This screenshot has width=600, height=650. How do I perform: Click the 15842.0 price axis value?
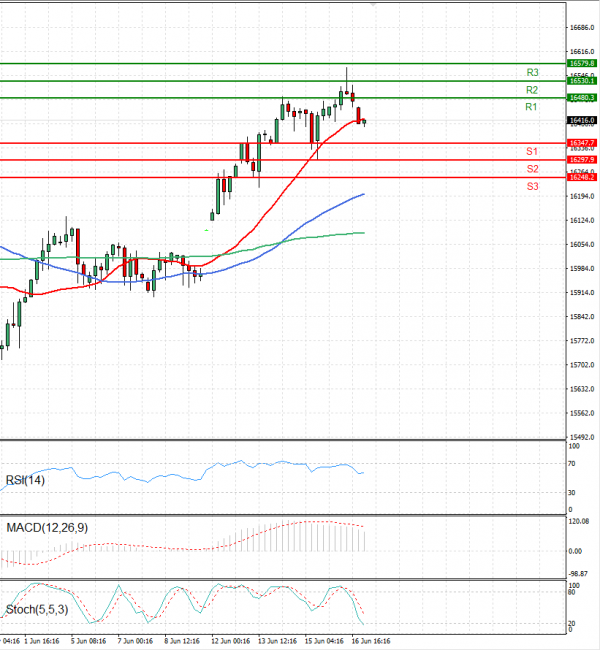(x=582, y=317)
